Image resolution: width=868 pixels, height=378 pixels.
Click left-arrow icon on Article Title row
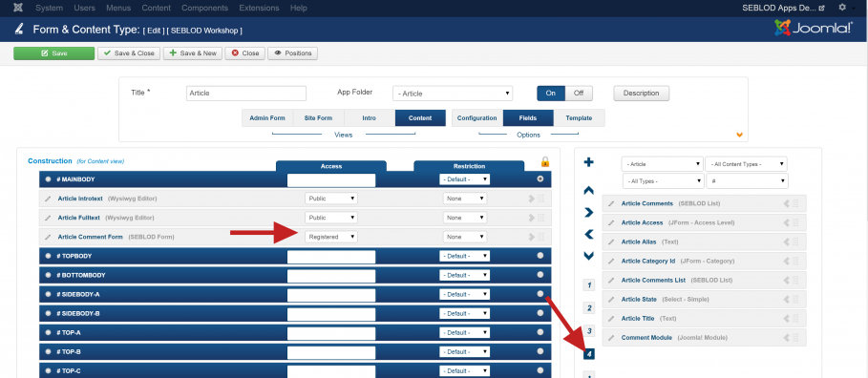(786, 319)
